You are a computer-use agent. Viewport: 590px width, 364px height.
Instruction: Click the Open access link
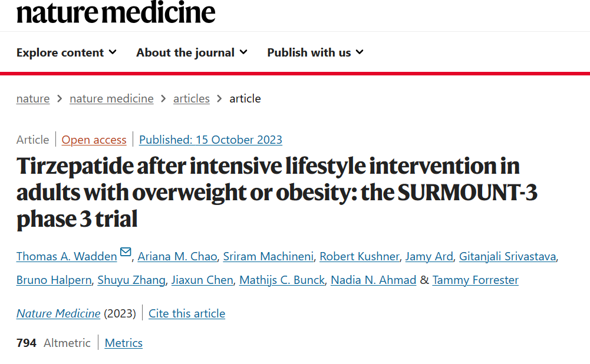[94, 140]
